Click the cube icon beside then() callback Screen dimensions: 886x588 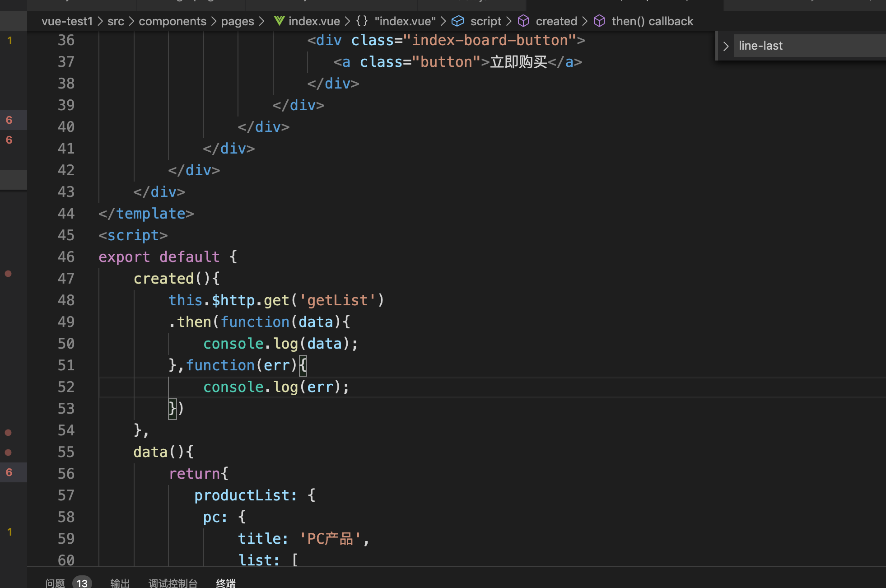599,21
